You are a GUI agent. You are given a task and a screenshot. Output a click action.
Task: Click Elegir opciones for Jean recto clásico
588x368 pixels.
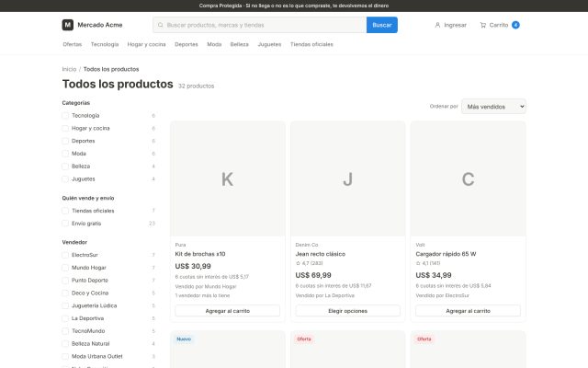pos(347,311)
